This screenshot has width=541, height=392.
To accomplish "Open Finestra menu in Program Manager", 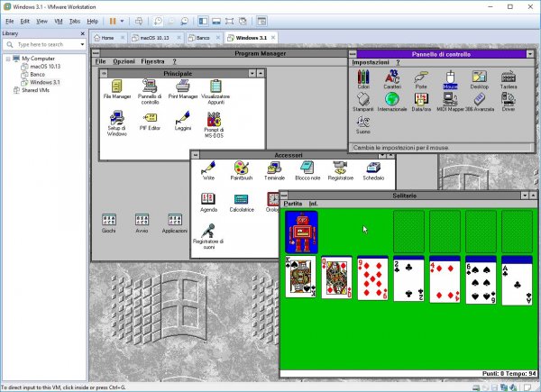I will pyautogui.click(x=152, y=61).
